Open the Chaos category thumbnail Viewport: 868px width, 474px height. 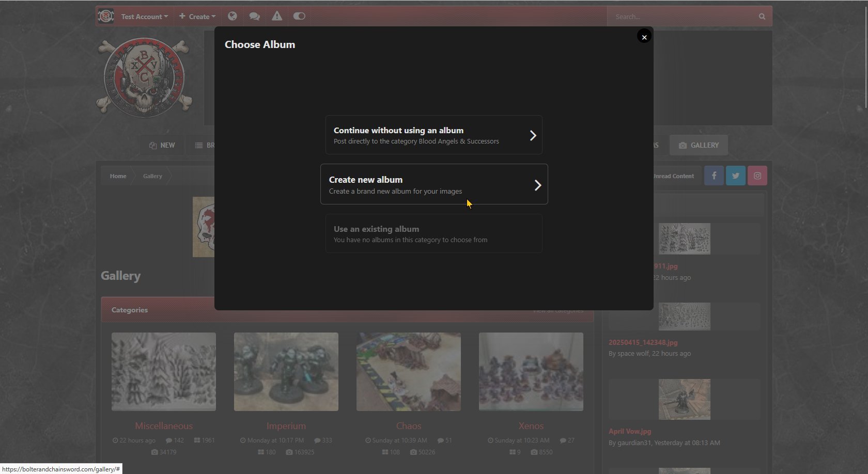point(408,372)
